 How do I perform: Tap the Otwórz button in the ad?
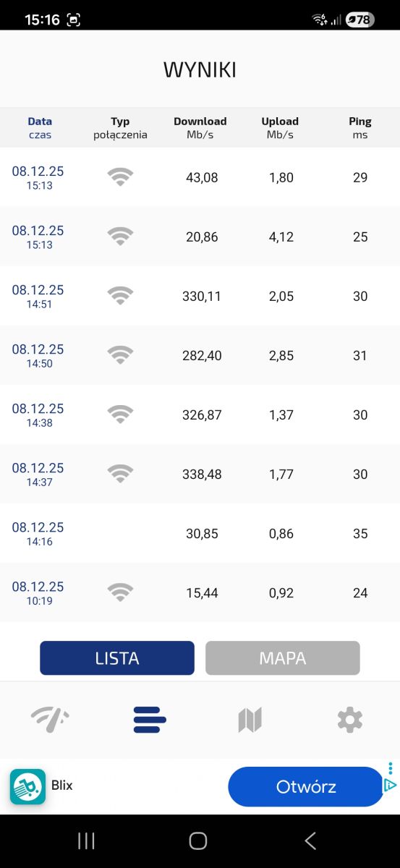(x=306, y=786)
